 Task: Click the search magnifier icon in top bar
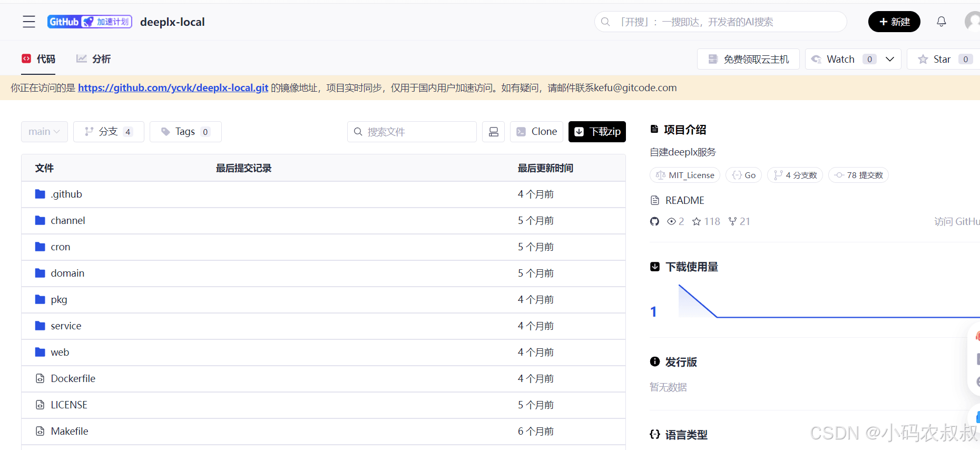(606, 22)
